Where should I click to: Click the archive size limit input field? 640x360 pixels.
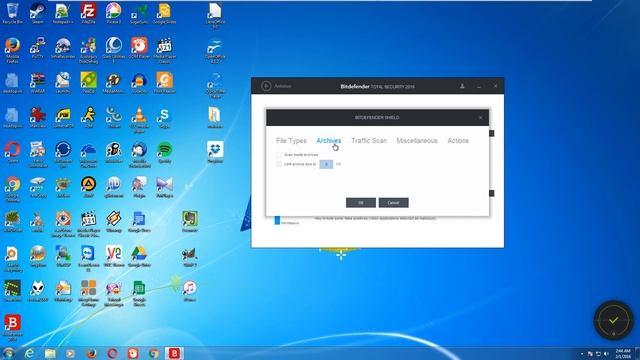coord(326,164)
